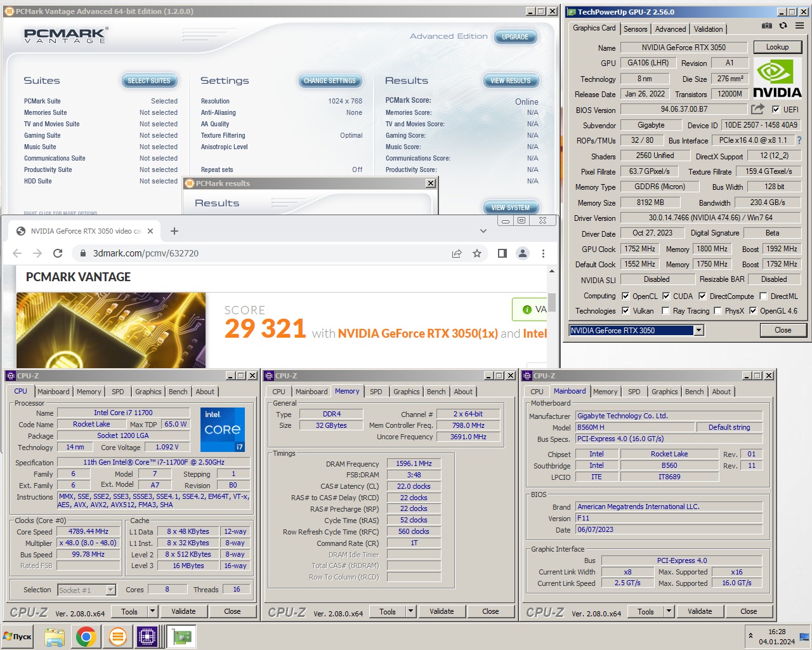Show hidden system tray icons

(751, 636)
